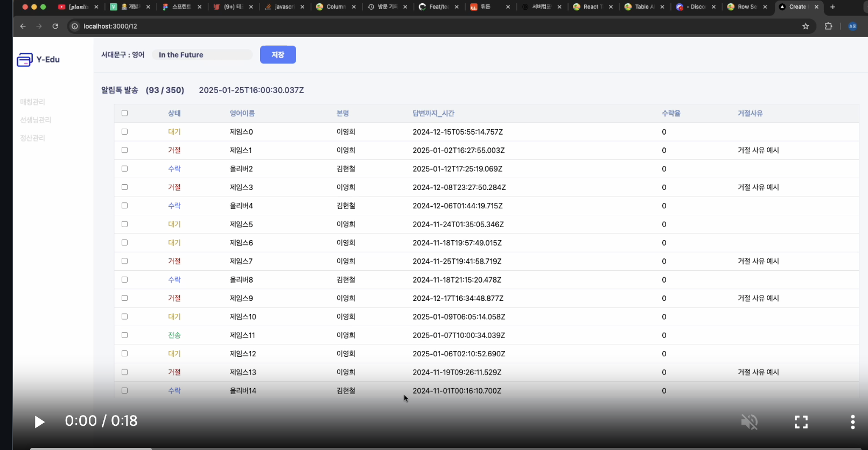Click the site info icon by localhost URL
The height and width of the screenshot is (450, 868).
[x=75, y=26]
